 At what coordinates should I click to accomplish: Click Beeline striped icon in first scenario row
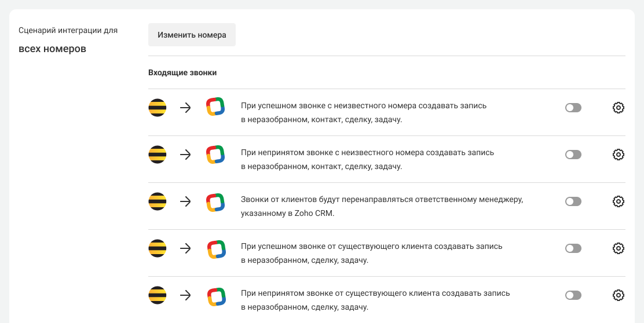[x=158, y=108]
